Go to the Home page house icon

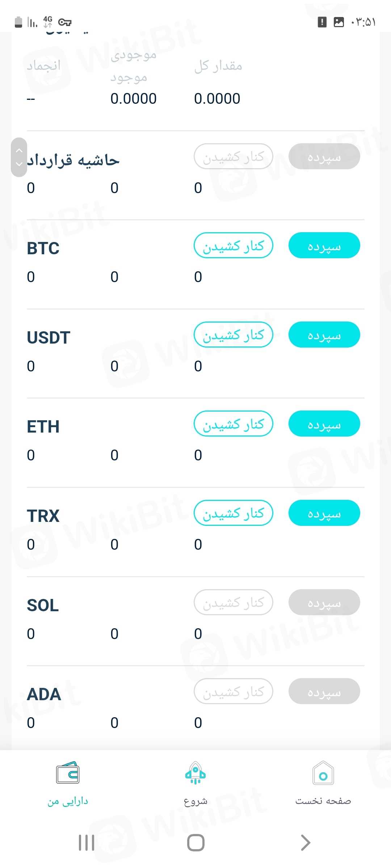[x=323, y=773]
